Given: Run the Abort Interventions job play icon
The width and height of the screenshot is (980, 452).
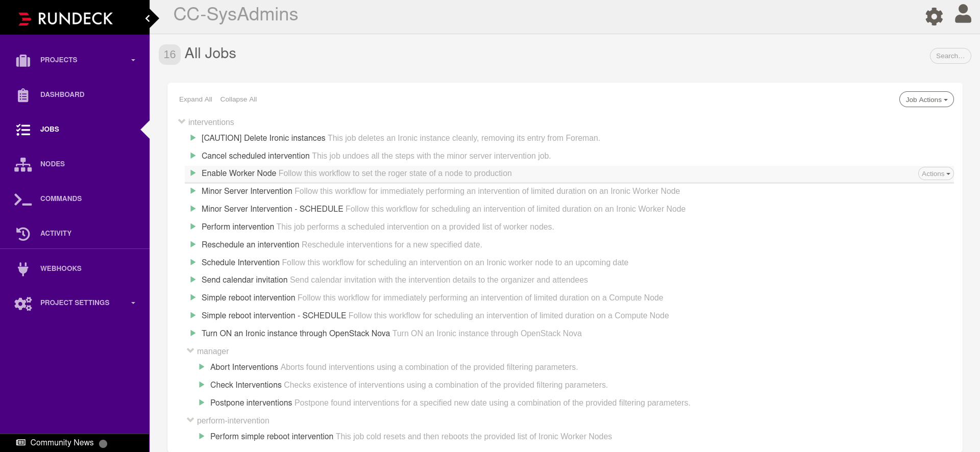Looking at the screenshot, I should tap(202, 367).
